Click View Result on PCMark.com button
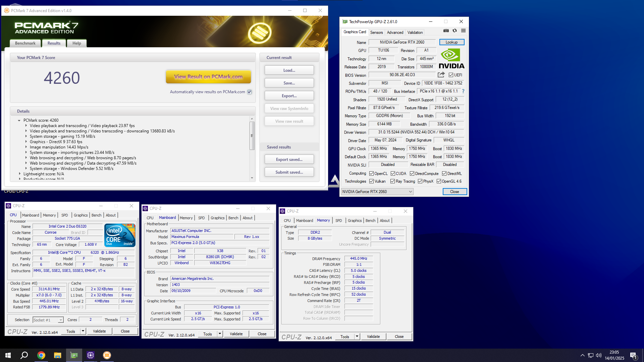 tap(208, 77)
